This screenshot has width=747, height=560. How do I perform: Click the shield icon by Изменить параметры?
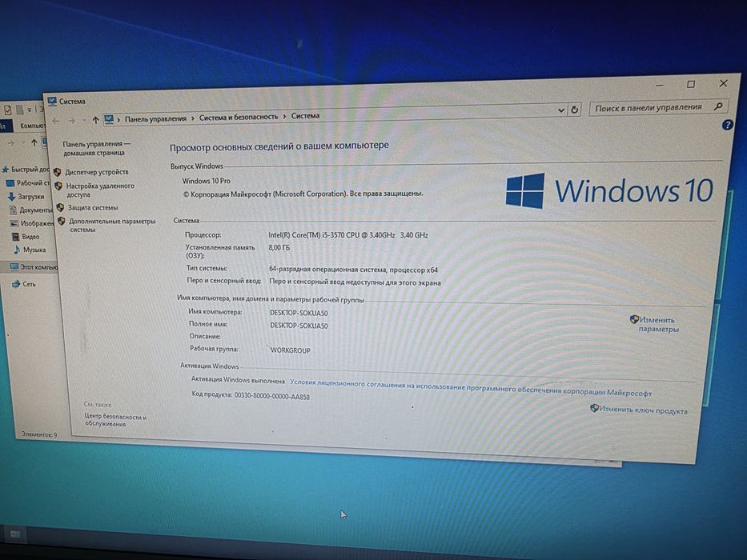pyautogui.click(x=634, y=319)
